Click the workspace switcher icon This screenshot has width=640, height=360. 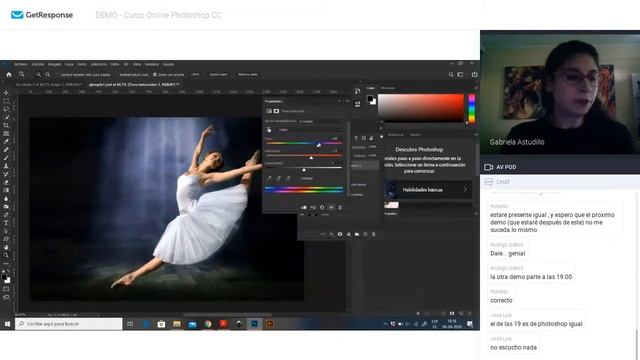click(x=460, y=75)
